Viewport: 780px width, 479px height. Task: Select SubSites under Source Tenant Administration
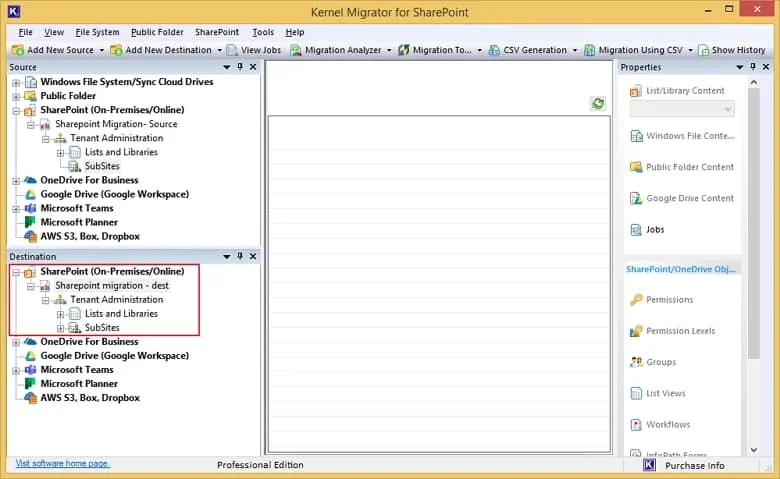[x=102, y=166]
